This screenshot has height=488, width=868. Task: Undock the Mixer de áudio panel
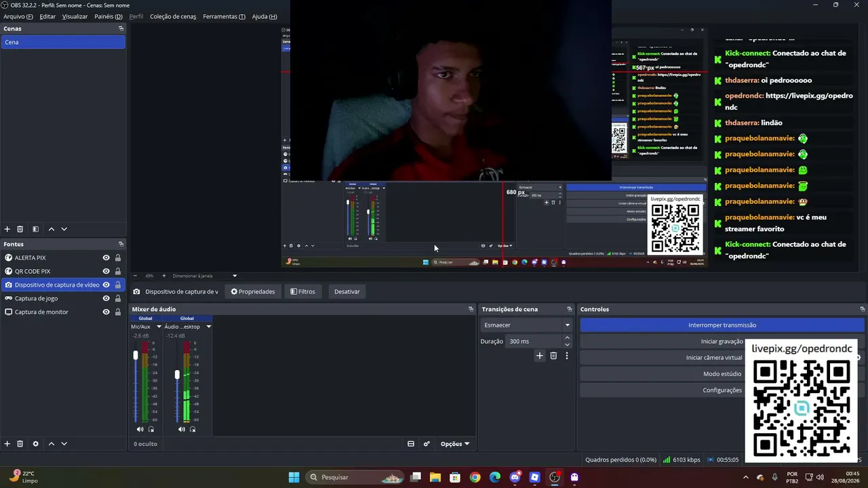pyautogui.click(x=471, y=309)
